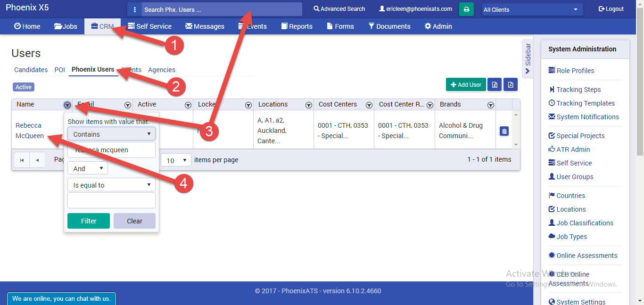
Task: Open the Online Assessments link
Action: (583, 256)
